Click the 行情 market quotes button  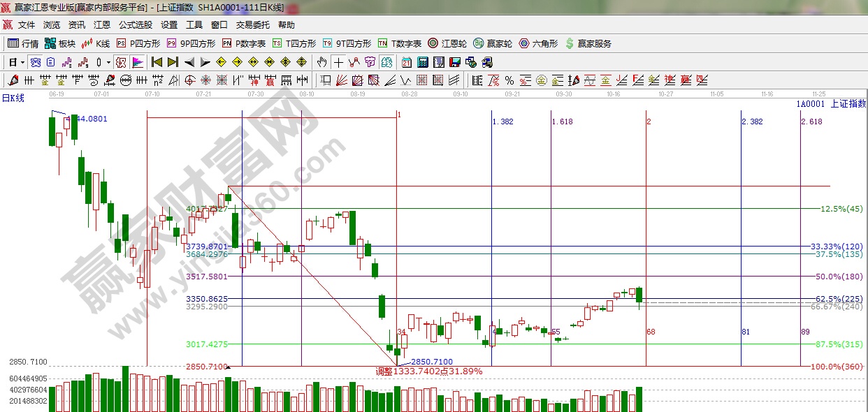(24, 43)
